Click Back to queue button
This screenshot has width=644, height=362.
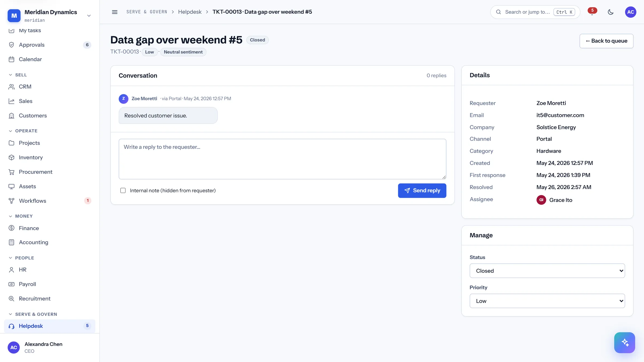(606, 41)
